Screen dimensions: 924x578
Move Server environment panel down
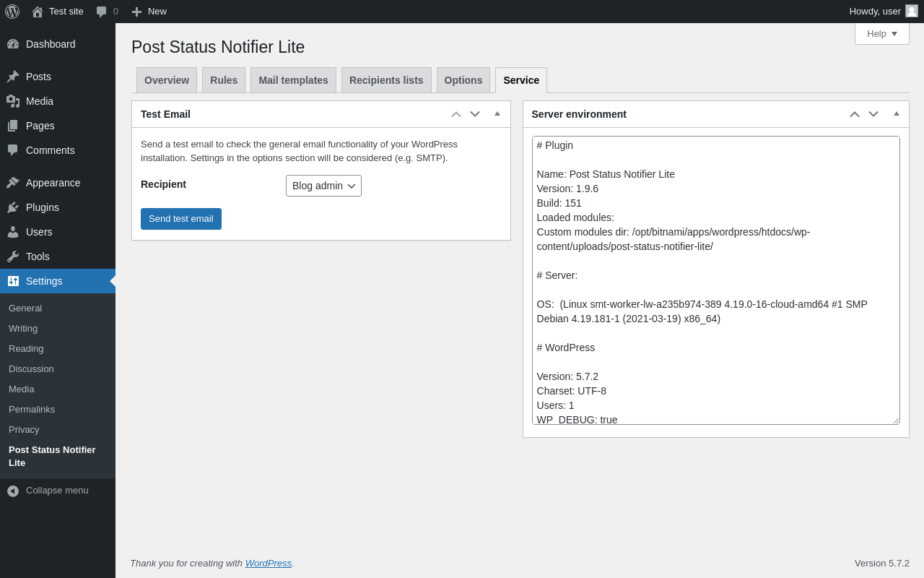[x=873, y=114]
